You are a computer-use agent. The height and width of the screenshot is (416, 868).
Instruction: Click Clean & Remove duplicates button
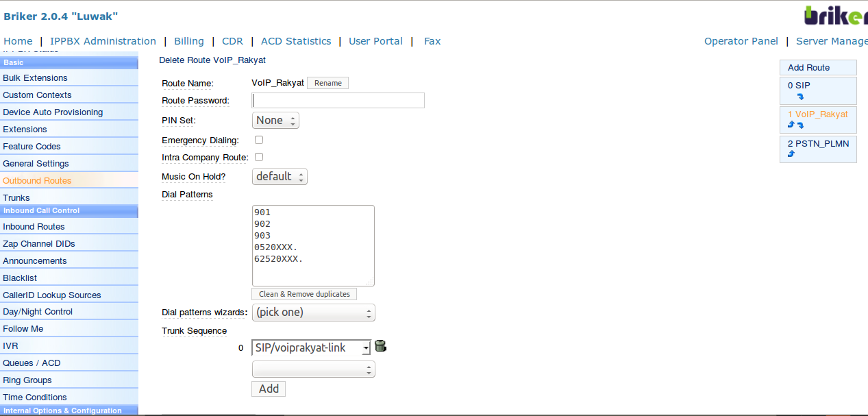304,294
